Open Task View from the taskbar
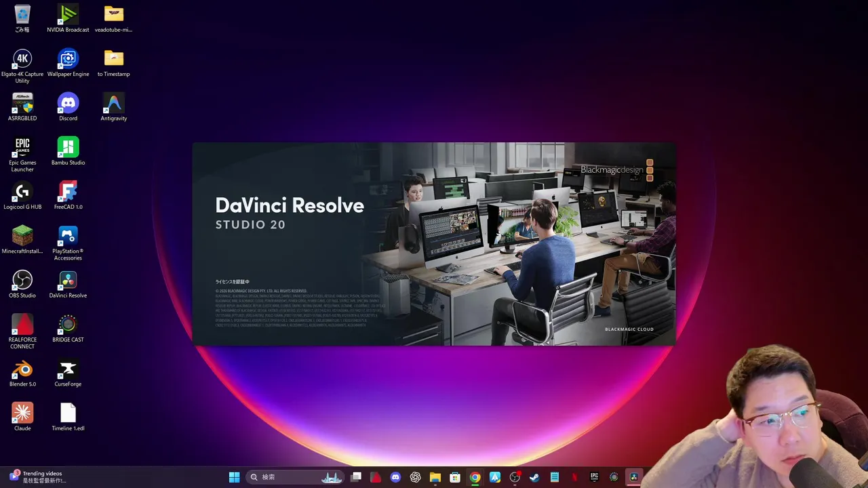Viewport: 868px width, 488px height. [x=356, y=477]
